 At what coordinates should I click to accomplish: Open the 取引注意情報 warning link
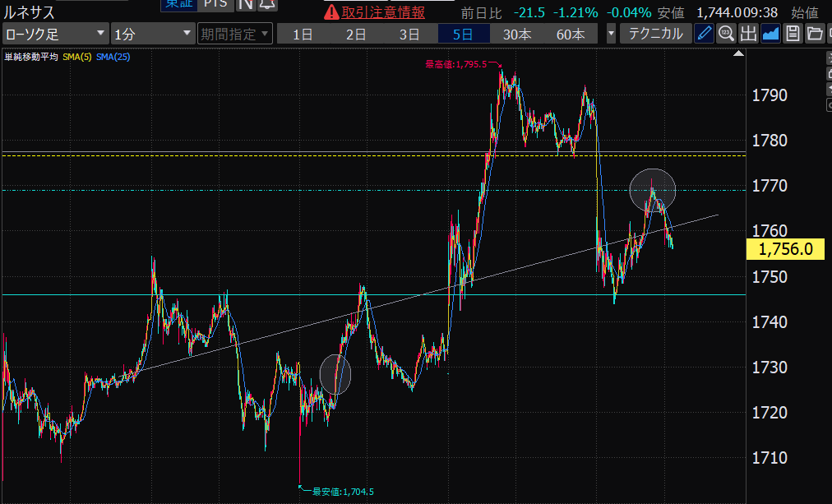coord(375,12)
